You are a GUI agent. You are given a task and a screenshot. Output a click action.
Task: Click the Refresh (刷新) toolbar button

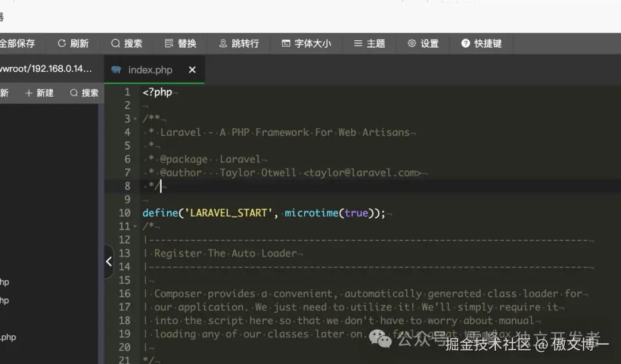(x=73, y=44)
